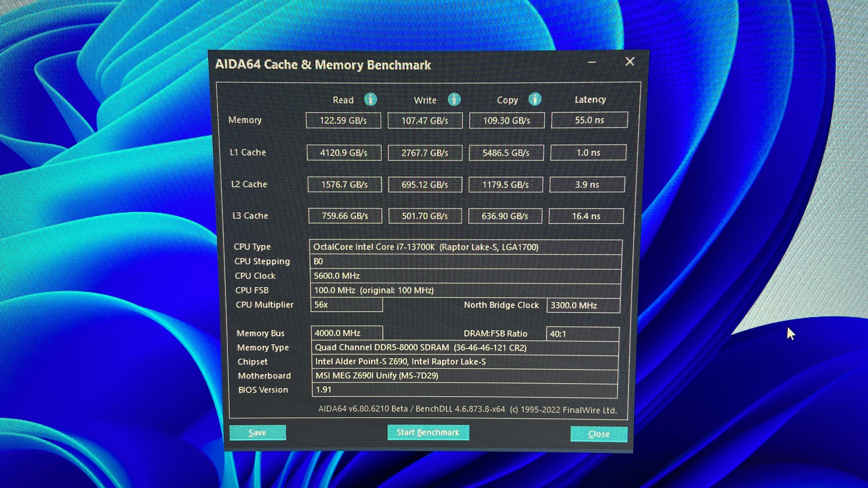Click the Memory Type field DDR5-8000
This screenshot has width=868, height=488.
465,348
